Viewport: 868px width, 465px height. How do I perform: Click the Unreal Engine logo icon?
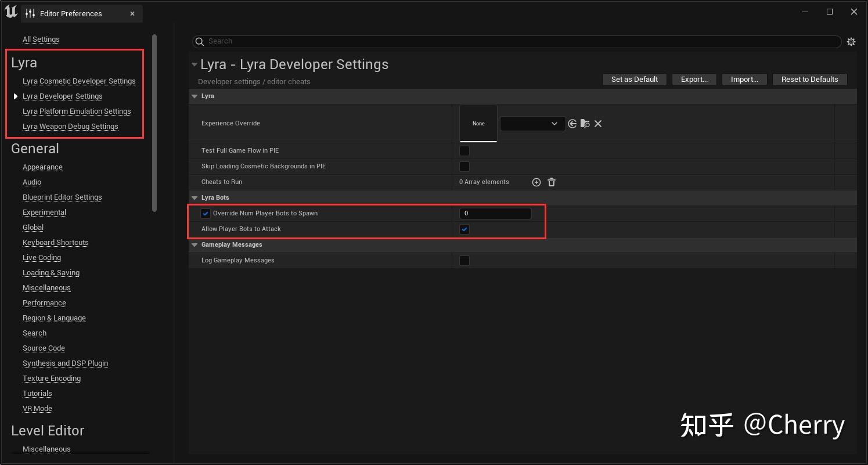pos(10,12)
